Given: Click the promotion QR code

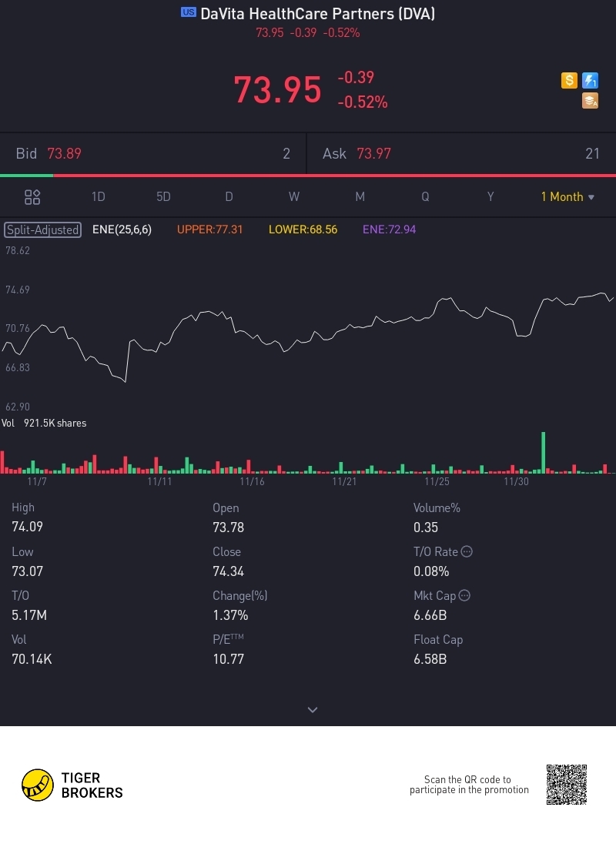Looking at the screenshot, I should tap(567, 785).
